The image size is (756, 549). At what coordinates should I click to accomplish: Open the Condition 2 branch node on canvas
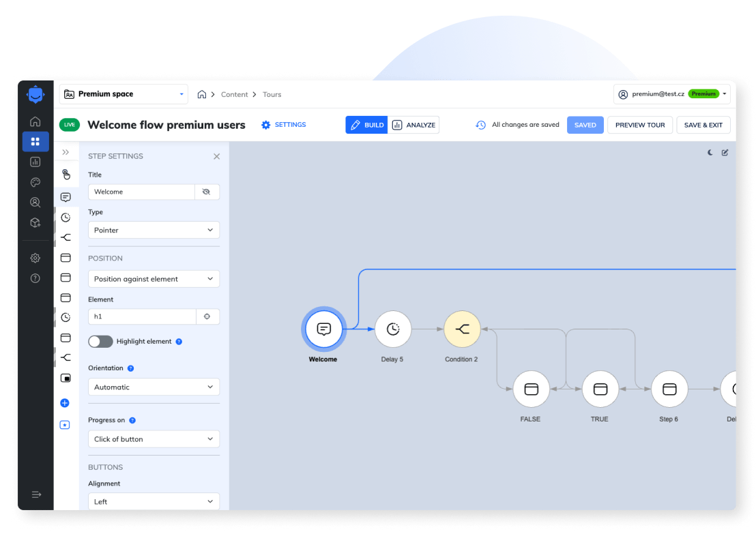point(462,328)
